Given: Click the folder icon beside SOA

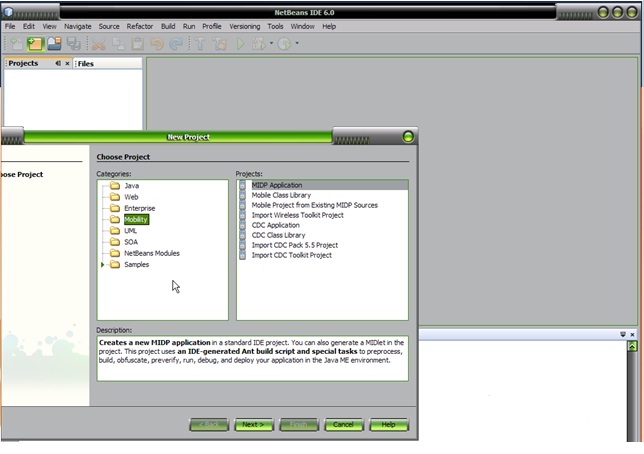Looking at the screenshot, I should 115,242.
